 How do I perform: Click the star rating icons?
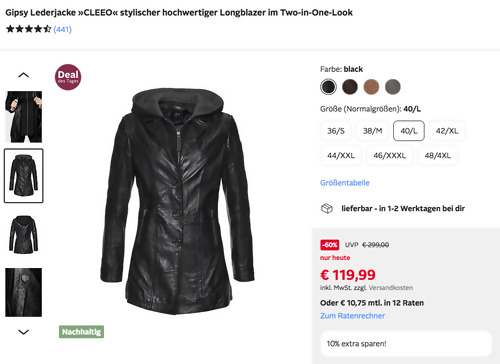(29, 29)
